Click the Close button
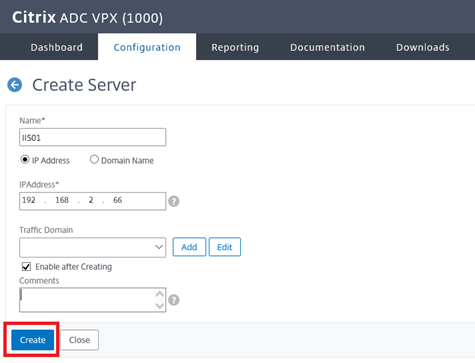 [x=79, y=340]
